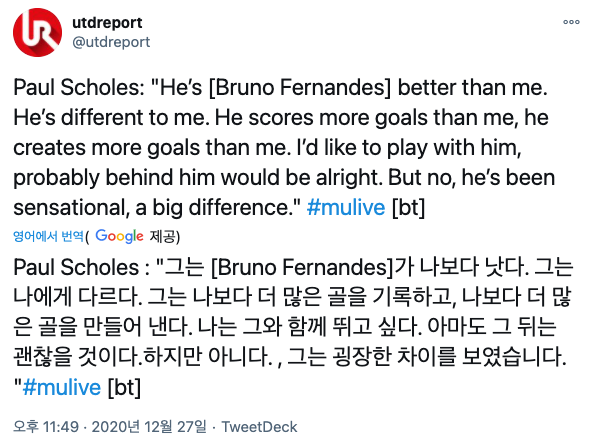The width and height of the screenshot is (589, 446).
Task: Click the bold utdreport display name
Action: [x=107, y=23]
